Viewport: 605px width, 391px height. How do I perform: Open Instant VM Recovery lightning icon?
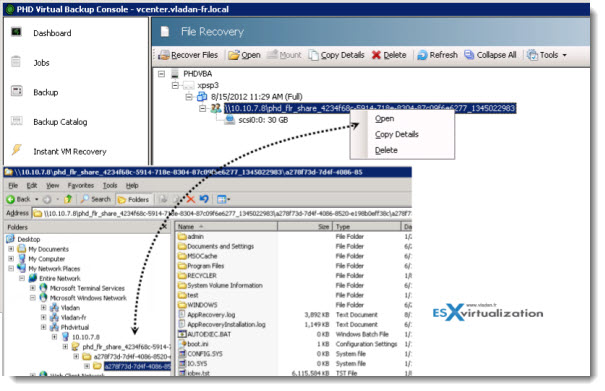tap(17, 150)
